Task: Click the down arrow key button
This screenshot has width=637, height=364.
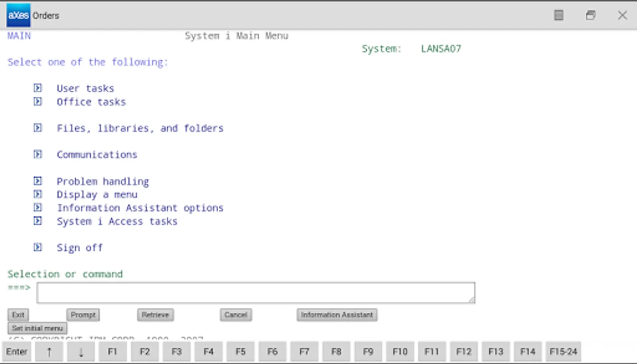Action: [x=81, y=351]
